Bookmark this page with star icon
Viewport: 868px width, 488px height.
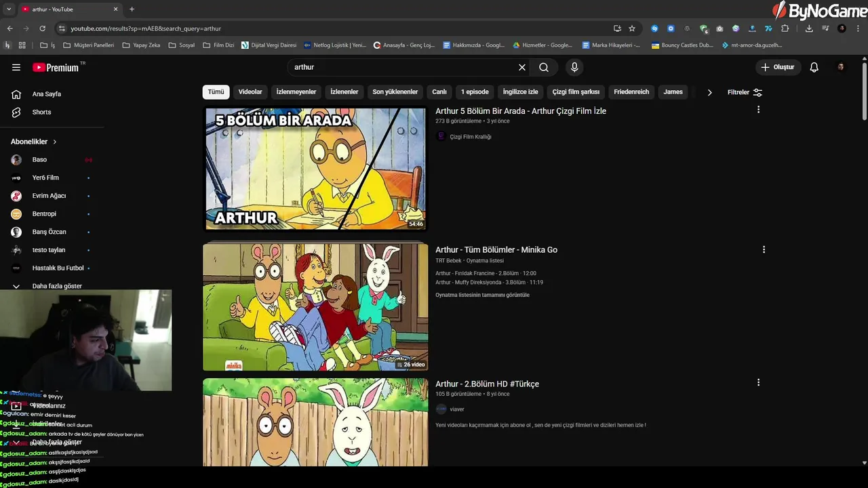pos(632,28)
